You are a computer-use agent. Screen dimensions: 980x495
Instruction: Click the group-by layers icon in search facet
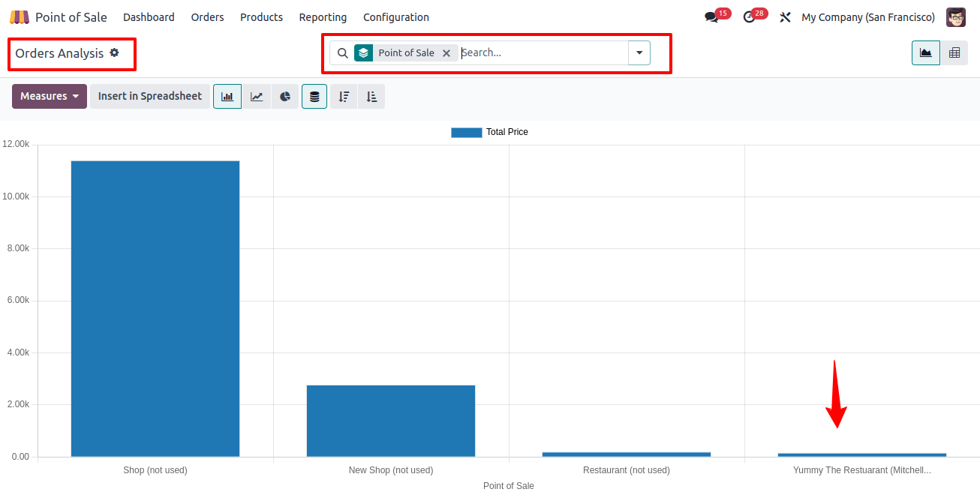(x=363, y=53)
